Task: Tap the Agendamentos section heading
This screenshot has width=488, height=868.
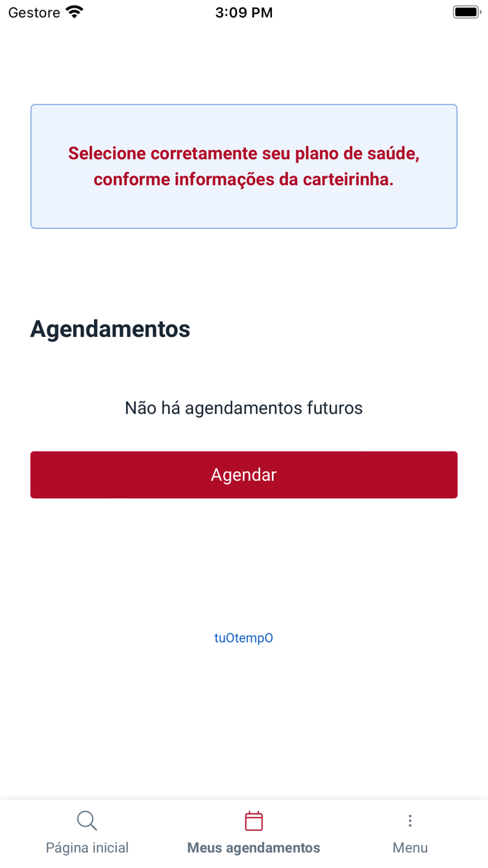Action: tap(109, 329)
